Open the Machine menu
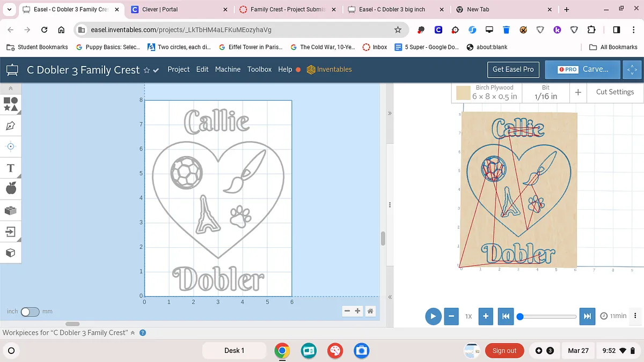644x362 pixels. point(228,69)
